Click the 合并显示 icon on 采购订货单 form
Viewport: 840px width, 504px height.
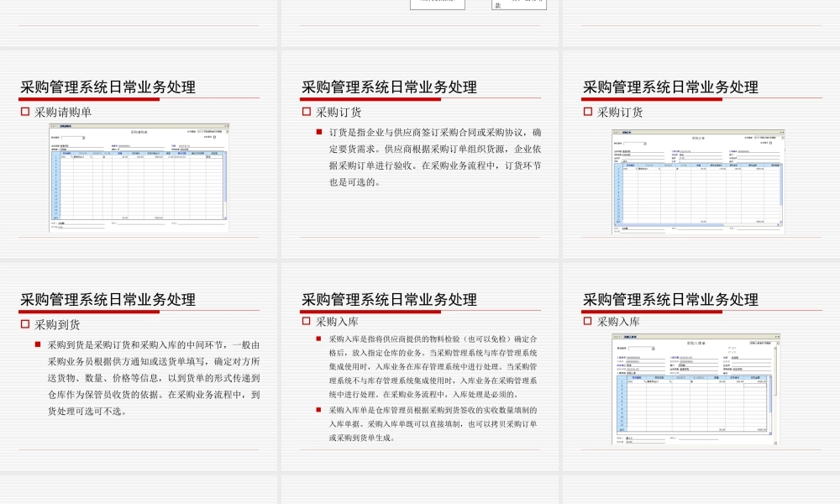coord(770,143)
